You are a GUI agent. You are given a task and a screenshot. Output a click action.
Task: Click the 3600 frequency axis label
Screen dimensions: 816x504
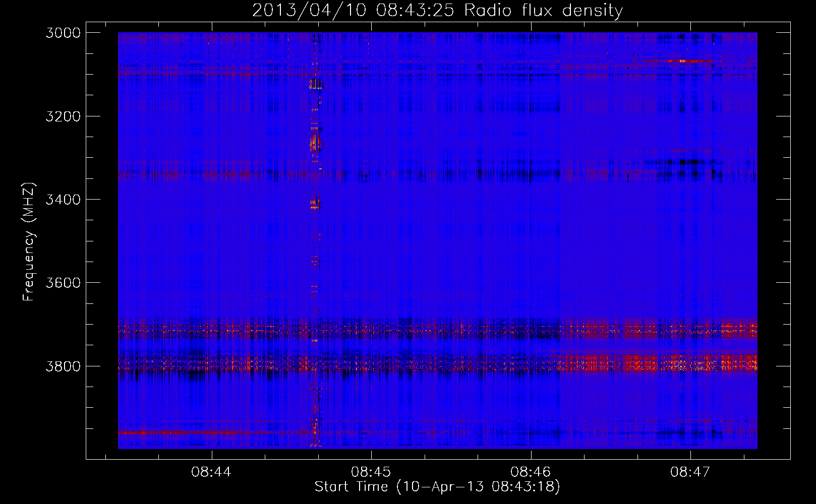click(63, 283)
